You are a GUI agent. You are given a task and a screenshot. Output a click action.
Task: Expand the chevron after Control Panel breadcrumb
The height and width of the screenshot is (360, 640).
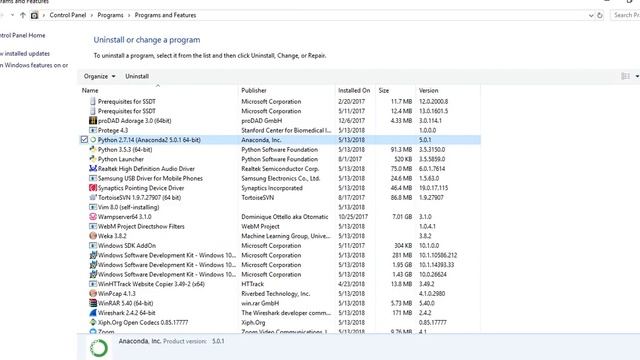tap(92, 15)
